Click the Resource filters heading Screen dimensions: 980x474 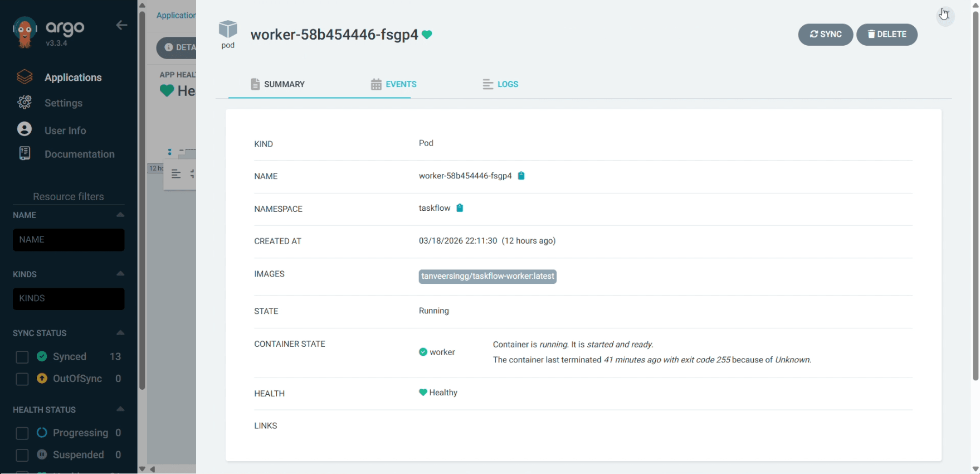pyautogui.click(x=69, y=197)
